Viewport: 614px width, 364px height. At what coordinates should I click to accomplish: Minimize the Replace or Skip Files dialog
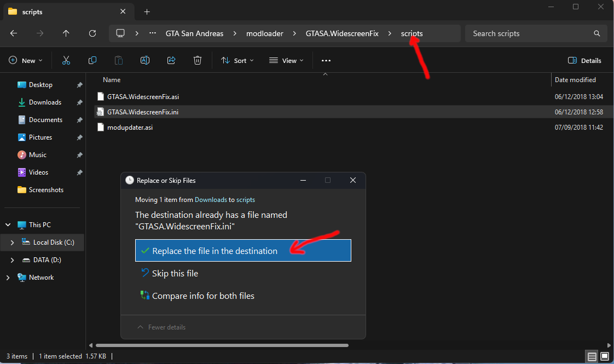(303, 180)
